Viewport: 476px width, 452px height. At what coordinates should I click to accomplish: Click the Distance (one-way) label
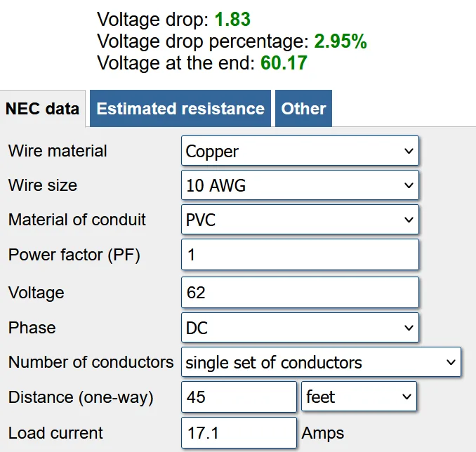tap(81, 397)
